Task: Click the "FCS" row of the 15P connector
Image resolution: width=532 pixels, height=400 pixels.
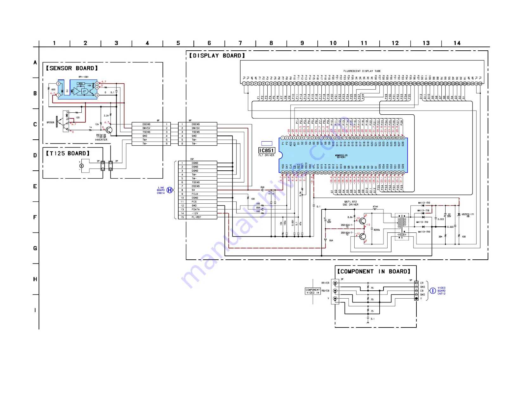Action: (x=198, y=202)
